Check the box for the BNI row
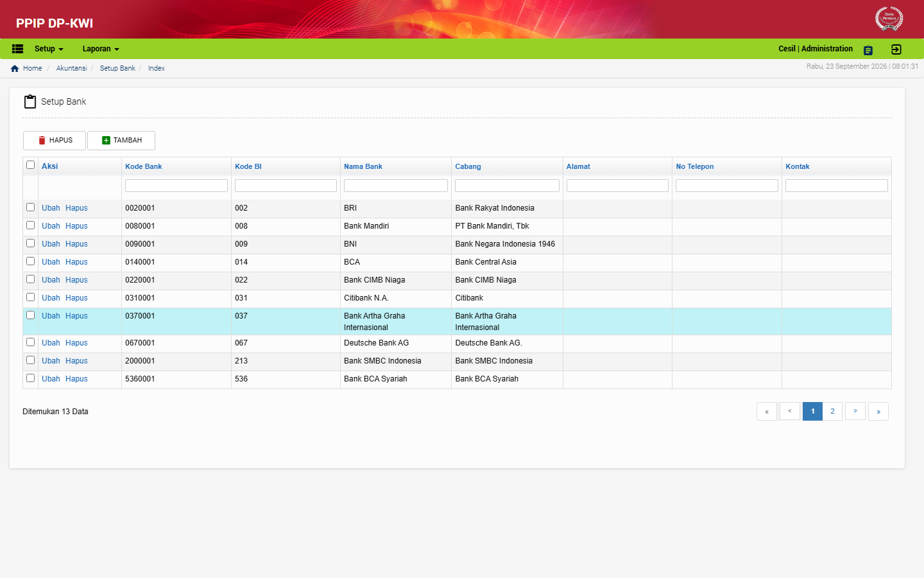The image size is (924, 578). [30, 243]
